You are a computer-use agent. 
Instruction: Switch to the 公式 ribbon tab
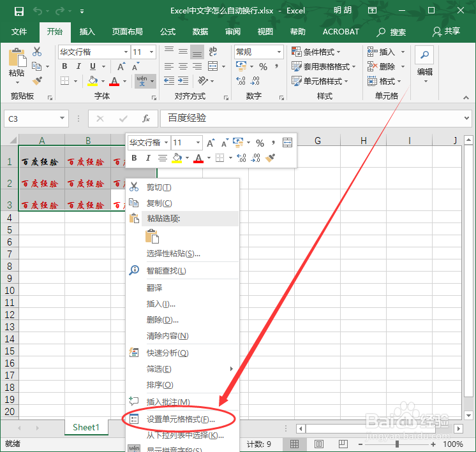tap(168, 31)
